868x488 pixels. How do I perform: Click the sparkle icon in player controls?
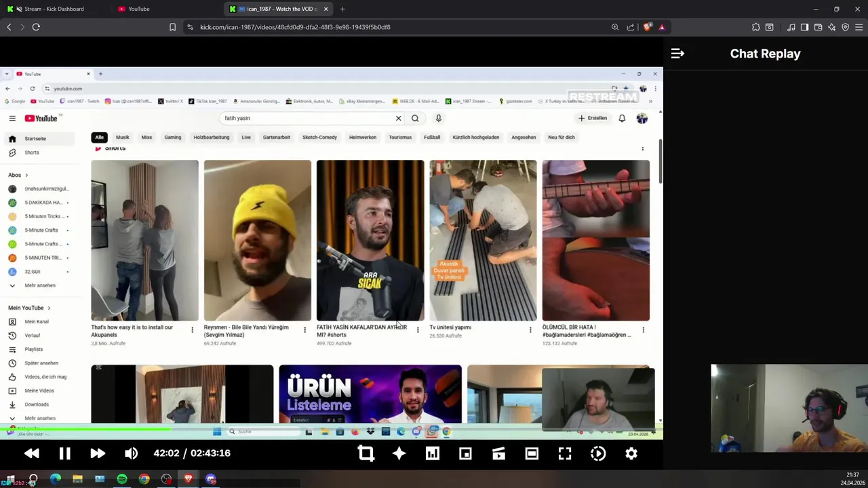click(399, 453)
